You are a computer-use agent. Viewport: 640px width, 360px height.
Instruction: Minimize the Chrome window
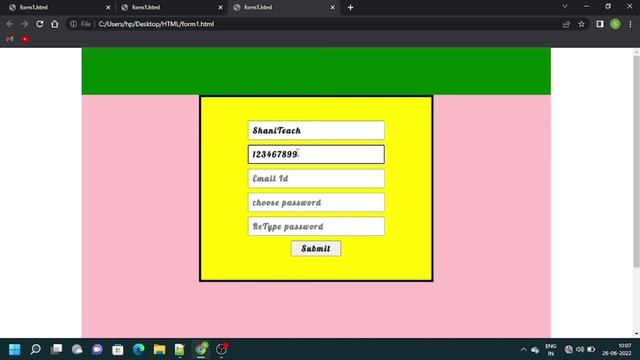pyautogui.click(x=587, y=7)
